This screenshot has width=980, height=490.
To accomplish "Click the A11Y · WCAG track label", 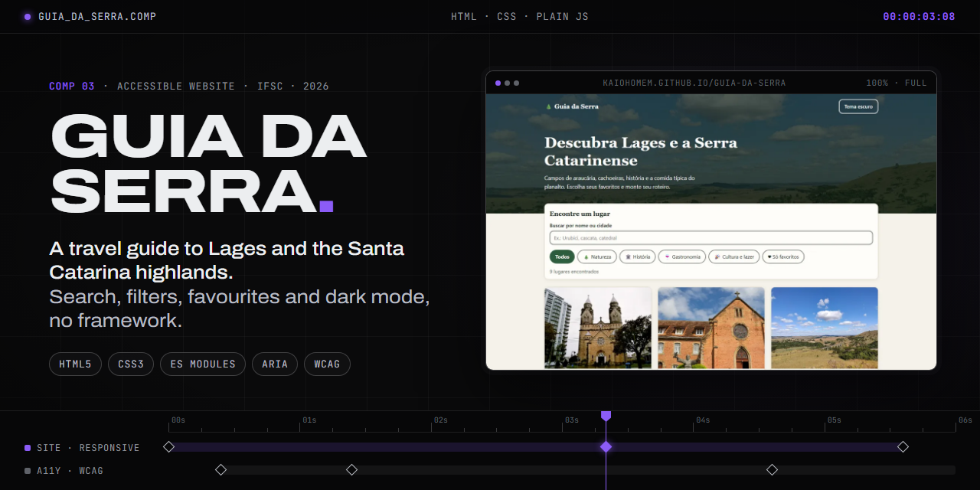I will point(70,471).
